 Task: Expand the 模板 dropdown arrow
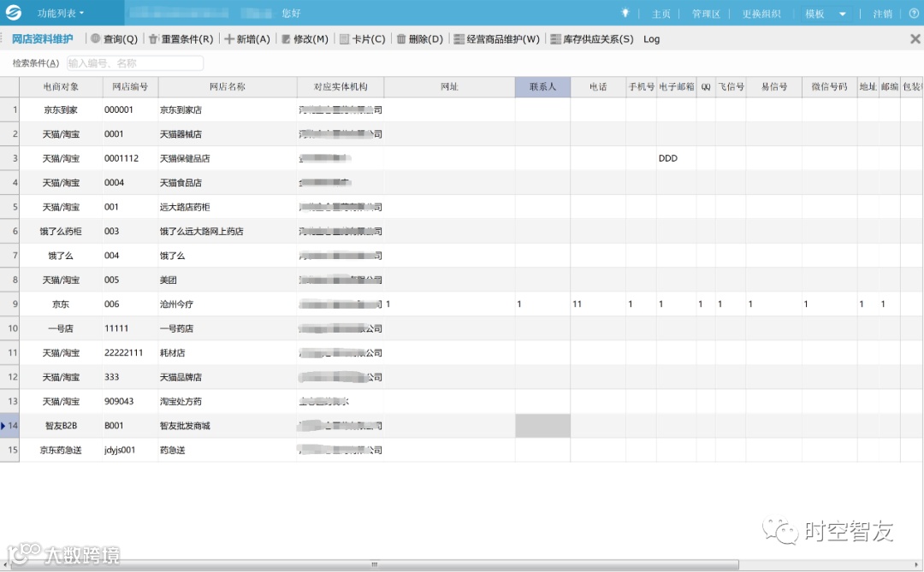(843, 14)
